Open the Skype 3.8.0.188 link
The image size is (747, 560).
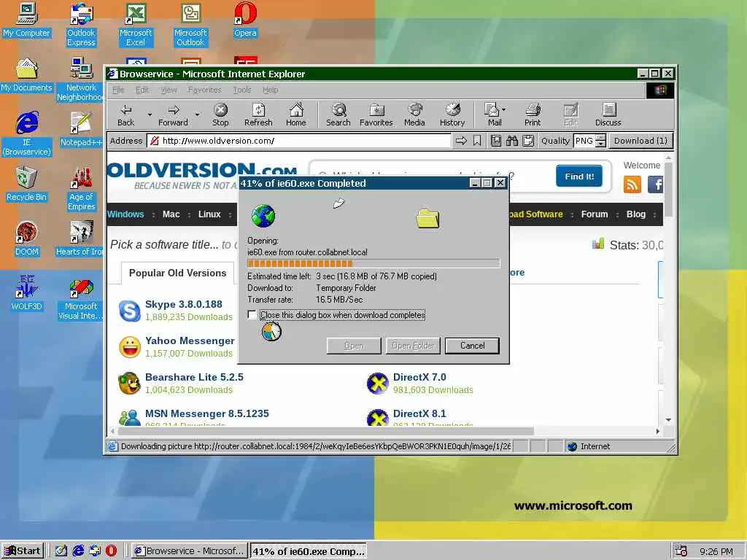[x=183, y=304]
